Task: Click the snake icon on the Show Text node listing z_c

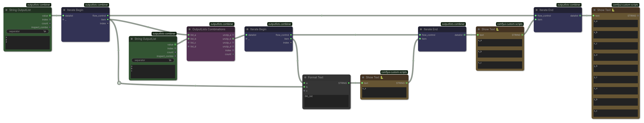Action: point(613,10)
